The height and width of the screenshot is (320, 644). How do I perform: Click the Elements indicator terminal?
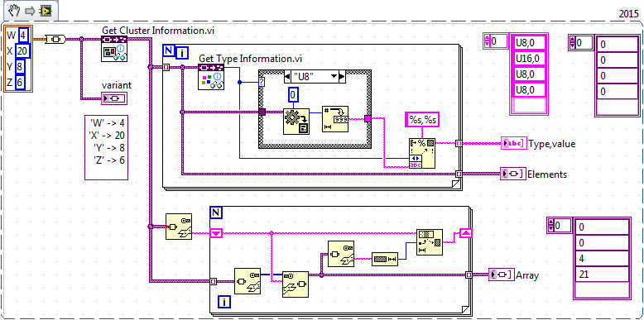513,174
